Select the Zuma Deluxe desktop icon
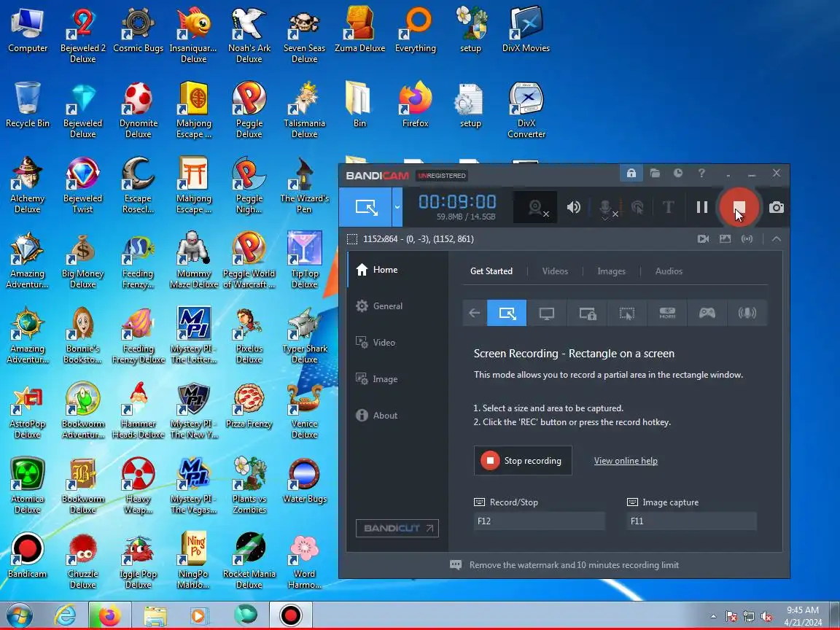 359,29
